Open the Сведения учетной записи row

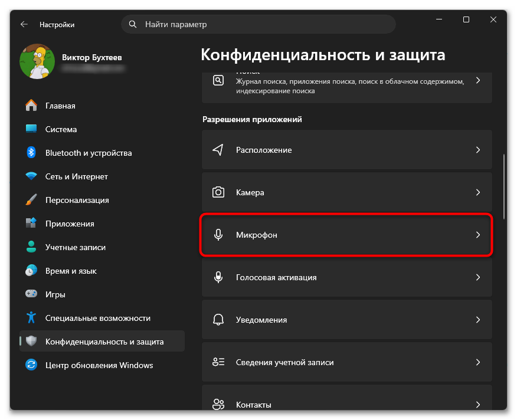pos(347,362)
